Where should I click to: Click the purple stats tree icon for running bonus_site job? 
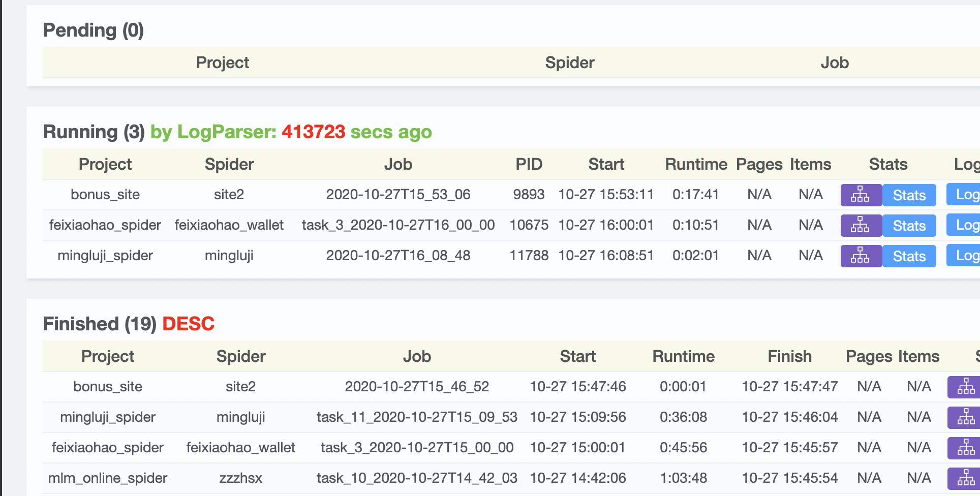(x=861, y=195)
